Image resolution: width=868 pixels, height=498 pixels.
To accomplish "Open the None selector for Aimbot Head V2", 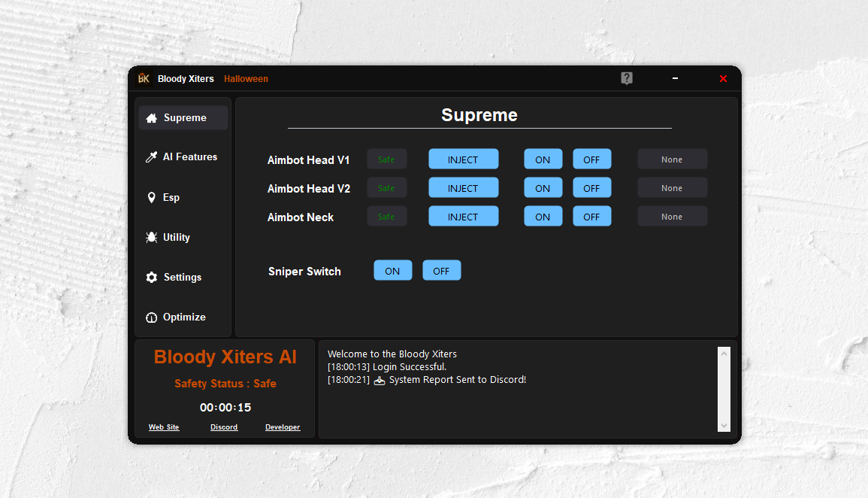I will (x=672, y=188).
